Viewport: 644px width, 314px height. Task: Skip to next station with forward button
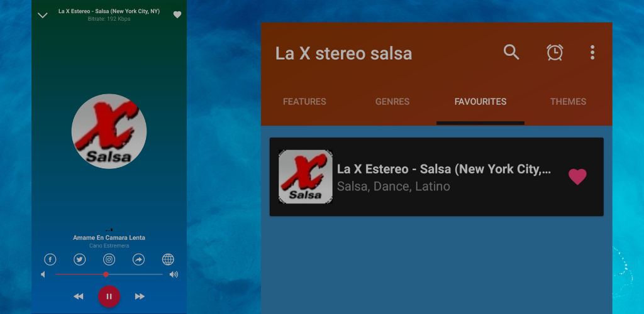(x=140, y=296)
